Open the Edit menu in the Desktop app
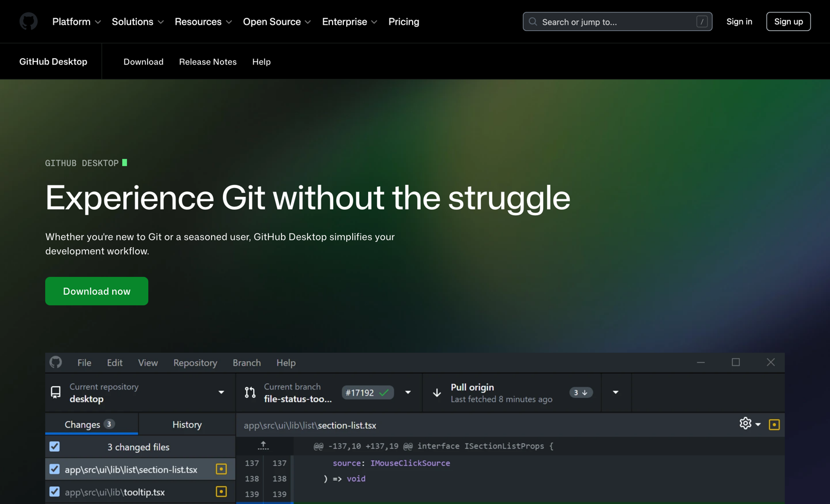The image size is (830, 504). click(x=115, y=362)
